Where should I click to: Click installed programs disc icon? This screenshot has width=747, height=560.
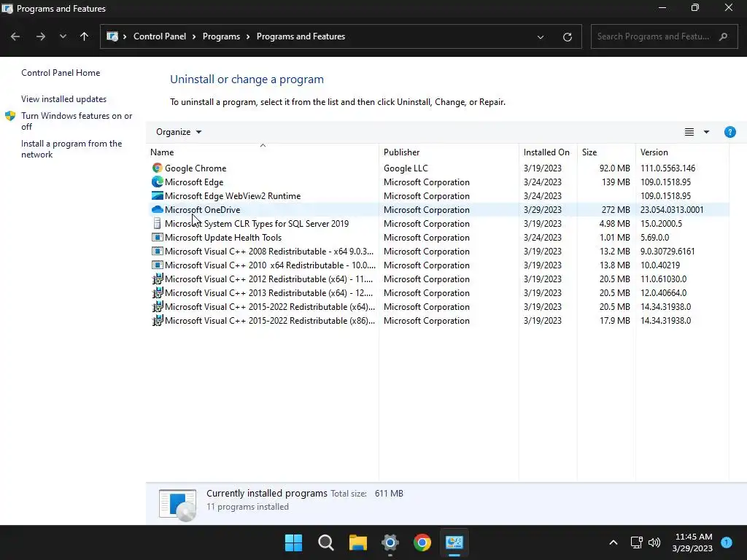[178, 505]
